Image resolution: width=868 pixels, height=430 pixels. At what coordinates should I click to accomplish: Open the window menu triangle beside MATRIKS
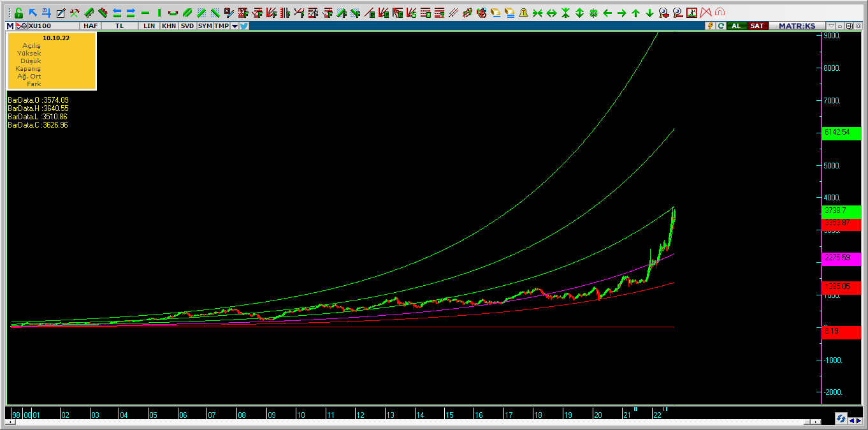click(830, 26)
